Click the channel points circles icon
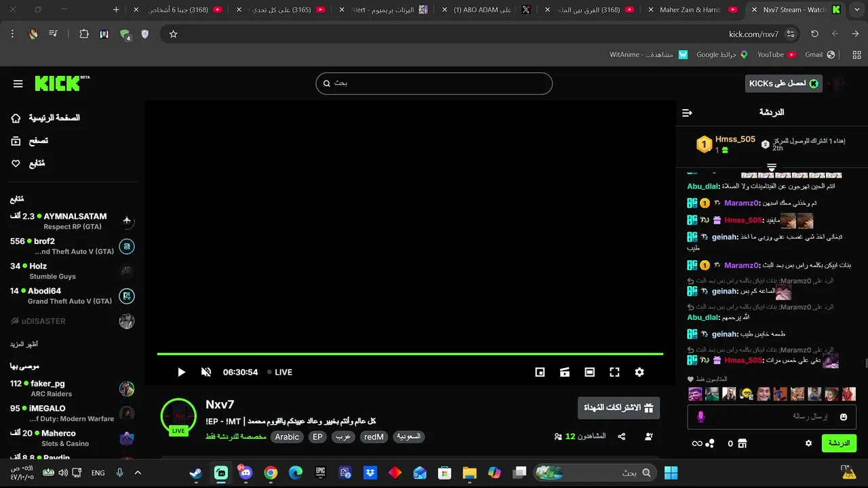The image size is (868, 488). tap(710, 443)
